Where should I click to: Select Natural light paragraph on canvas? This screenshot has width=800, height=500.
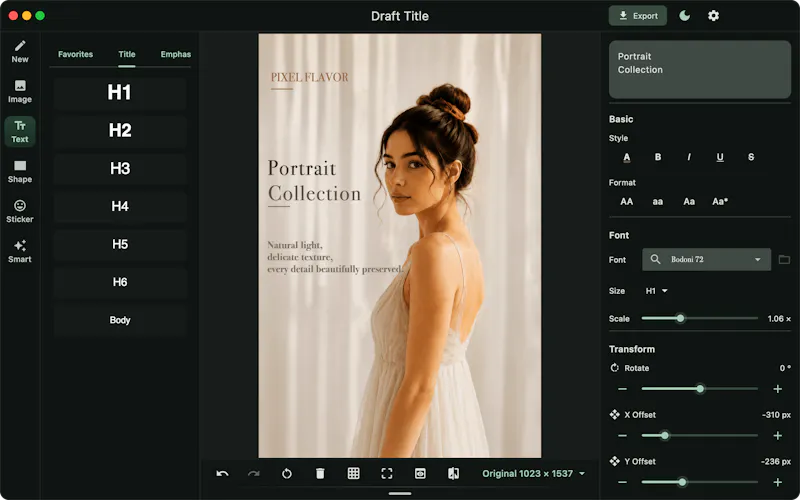pos(335,257)
